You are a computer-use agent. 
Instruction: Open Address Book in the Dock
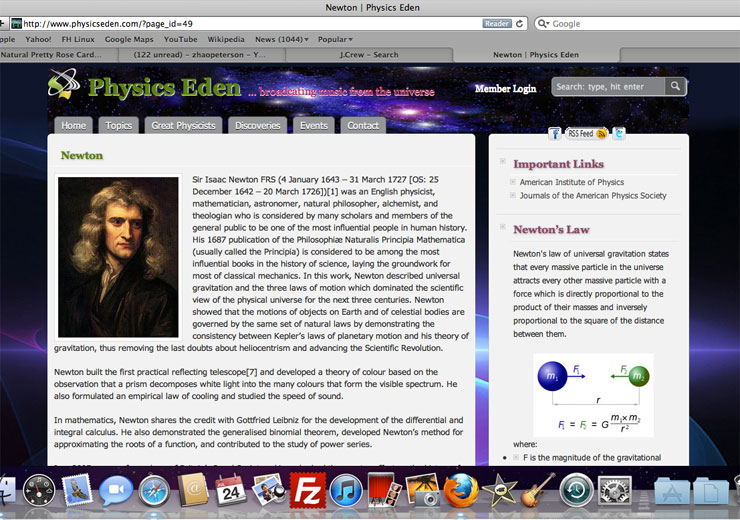click(x=193, y=490)
